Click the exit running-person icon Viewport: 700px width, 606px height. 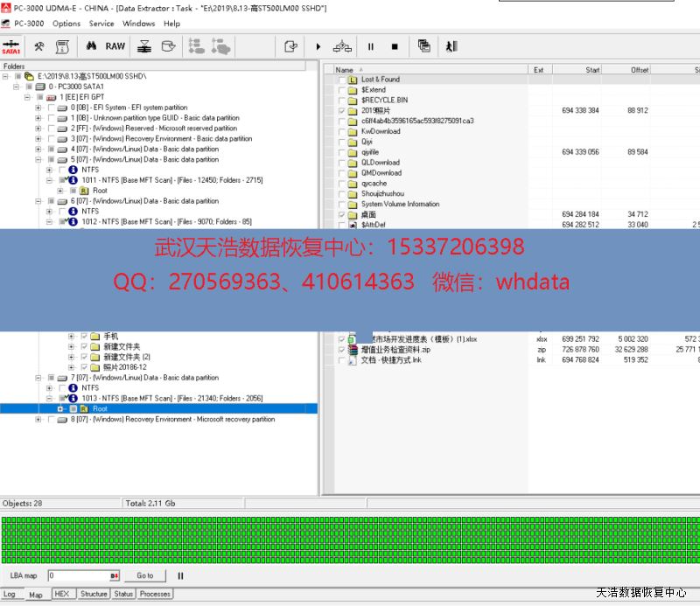pos(451,46)
